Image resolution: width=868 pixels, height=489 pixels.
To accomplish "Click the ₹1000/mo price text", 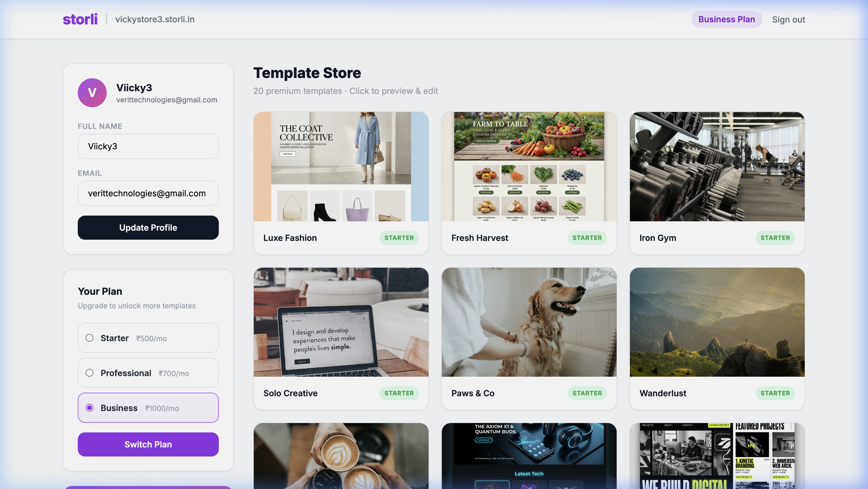I will (x=162, y=409).
